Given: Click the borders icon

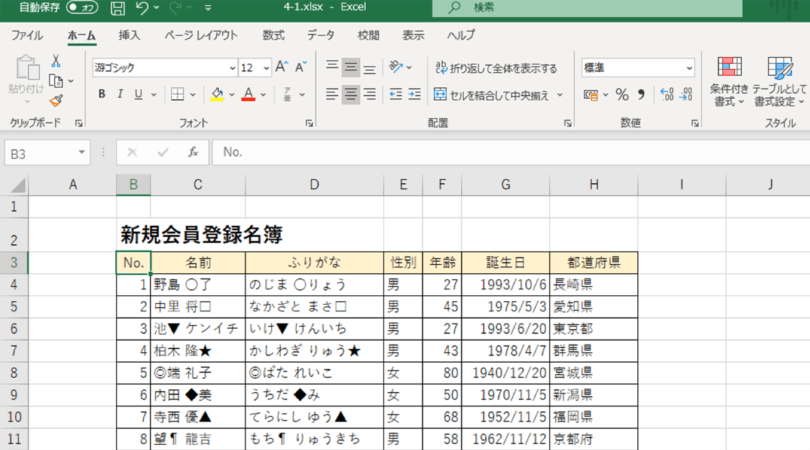Looking at the screenshot, I should pyautogui.click(x=177, y=94).
